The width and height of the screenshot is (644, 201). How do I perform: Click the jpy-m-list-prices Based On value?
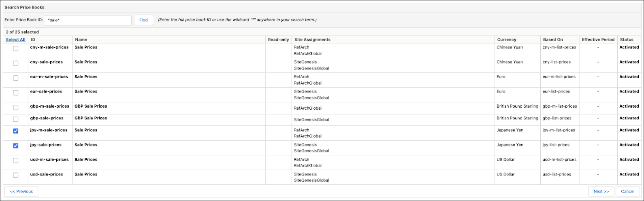[x=559, y=130]
